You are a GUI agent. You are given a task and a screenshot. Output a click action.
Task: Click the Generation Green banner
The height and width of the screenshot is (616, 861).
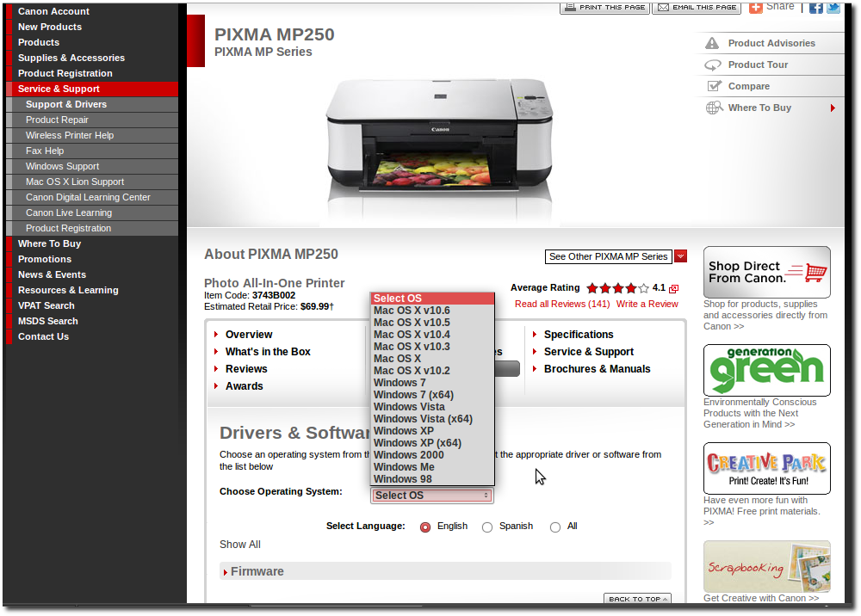[766, 370]
